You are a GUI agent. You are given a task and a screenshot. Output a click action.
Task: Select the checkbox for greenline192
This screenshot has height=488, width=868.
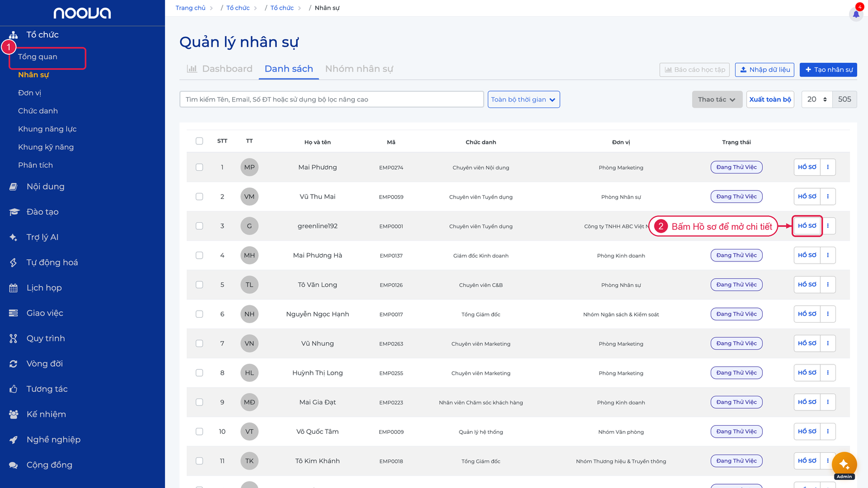click(x=199, y=226)
